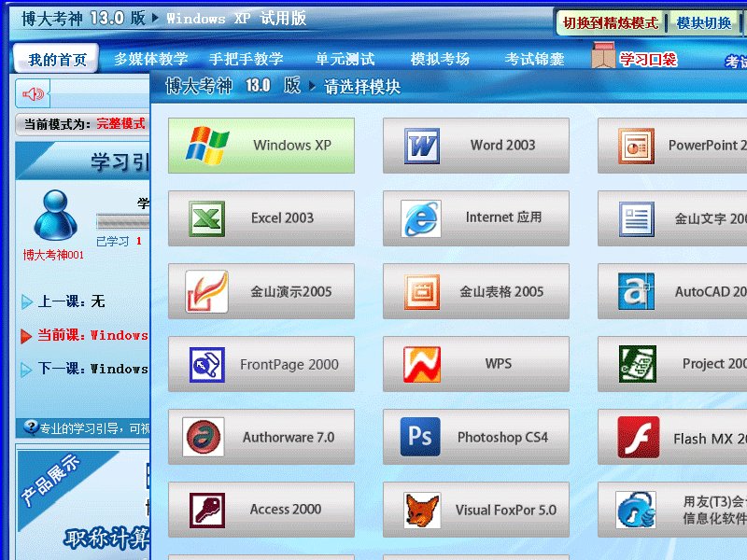747x560 pixels.
Task: Choose the Internet Explorer module icon
Action: (421, 218)
